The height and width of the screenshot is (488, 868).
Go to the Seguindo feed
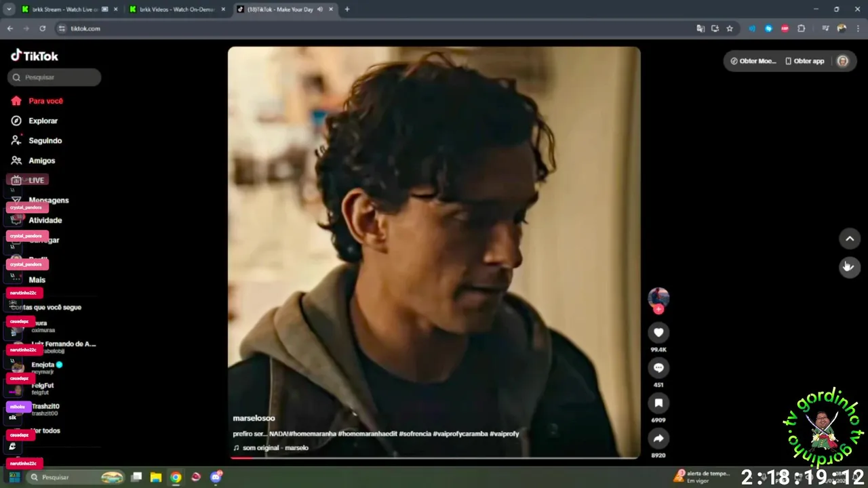[37, 141]
